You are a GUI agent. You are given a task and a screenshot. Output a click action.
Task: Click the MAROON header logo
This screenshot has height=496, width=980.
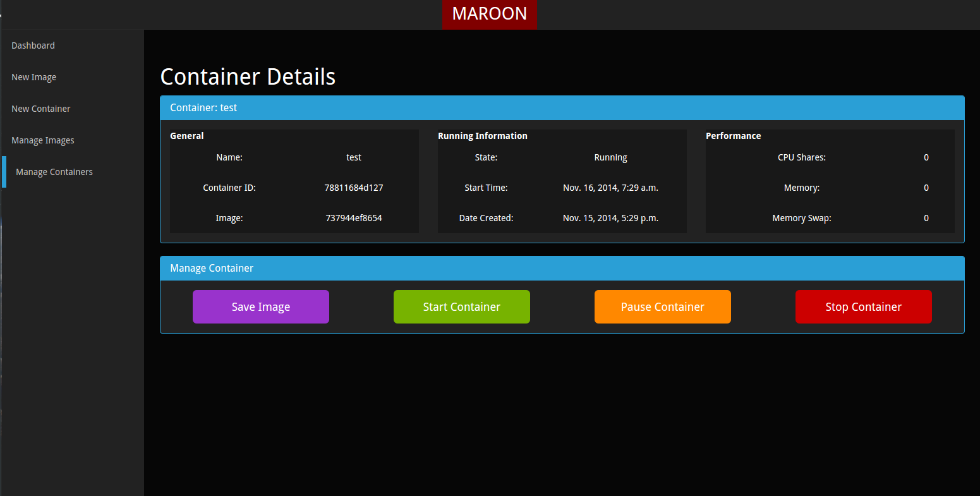(x=489, y=14)
